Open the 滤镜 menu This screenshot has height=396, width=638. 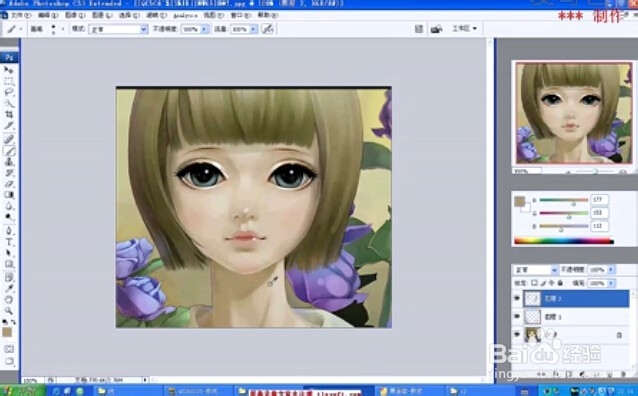156,15
